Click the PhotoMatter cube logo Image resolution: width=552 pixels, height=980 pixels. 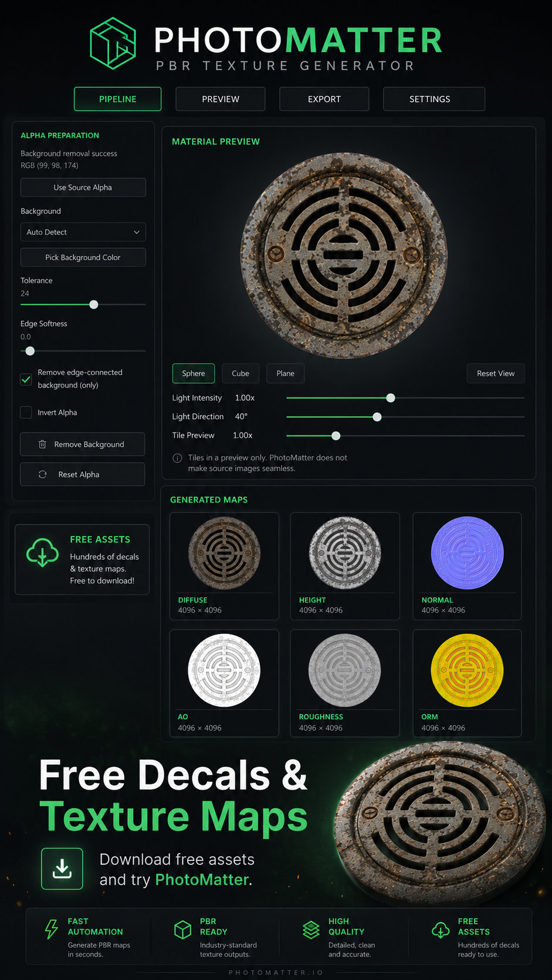[113, 43]
